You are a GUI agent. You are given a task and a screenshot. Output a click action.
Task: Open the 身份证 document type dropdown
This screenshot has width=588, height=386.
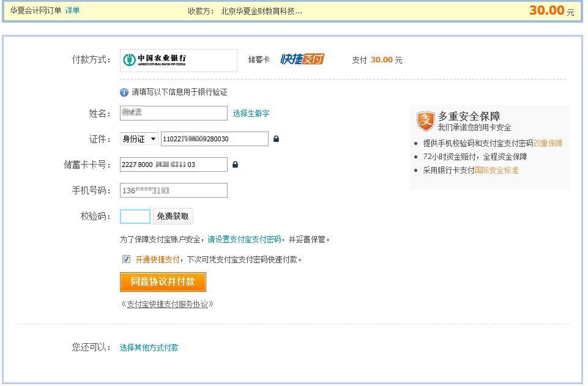pos(139,139)
